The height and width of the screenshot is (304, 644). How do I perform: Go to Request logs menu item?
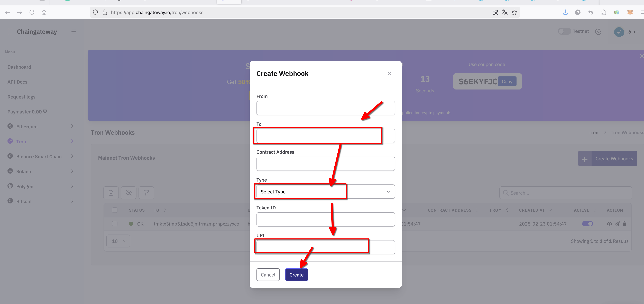click(x=21, y=97)
